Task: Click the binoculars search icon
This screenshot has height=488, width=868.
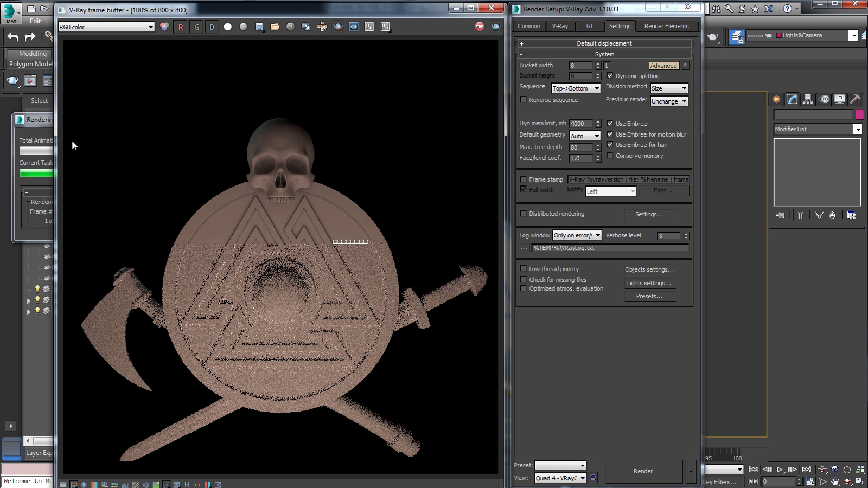Action: (x=717, y=9)
